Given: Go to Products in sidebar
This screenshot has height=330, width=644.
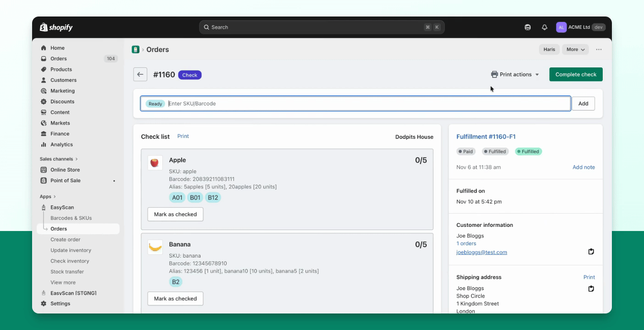Looking at the screenshot, I should [x=61, y=70].
